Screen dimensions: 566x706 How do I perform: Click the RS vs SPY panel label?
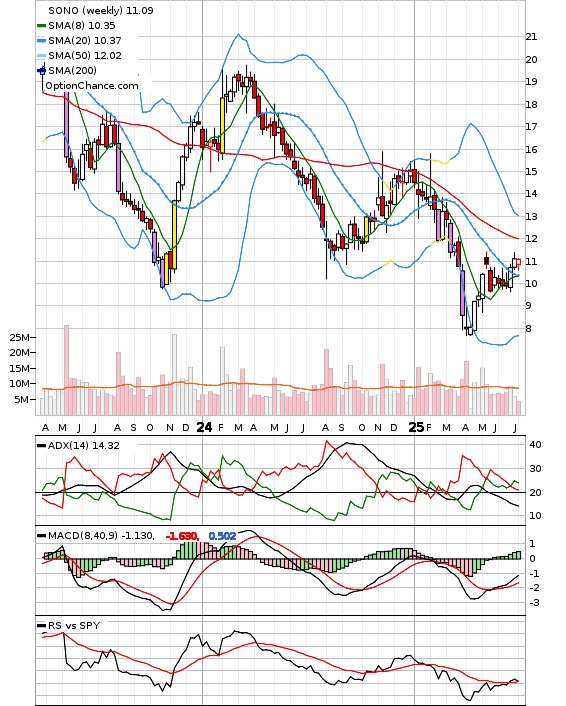point(74,625)
